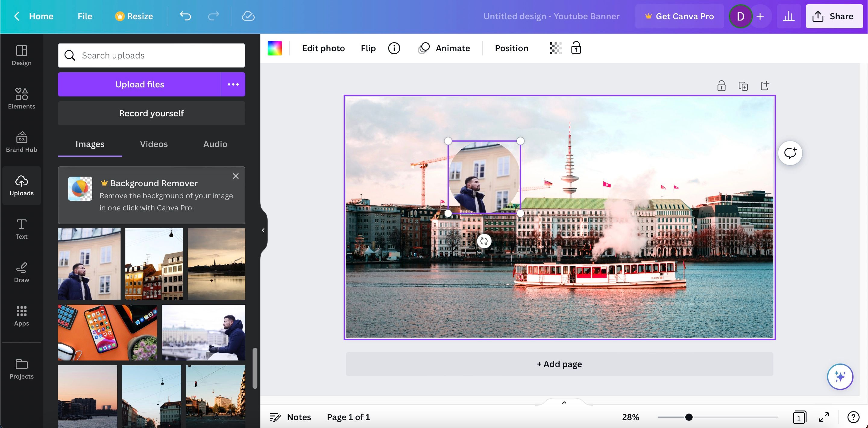Viewport: 868px width, 428px height.
Task: Open more upload options via the ellipsis
Action: coord(233,84)
